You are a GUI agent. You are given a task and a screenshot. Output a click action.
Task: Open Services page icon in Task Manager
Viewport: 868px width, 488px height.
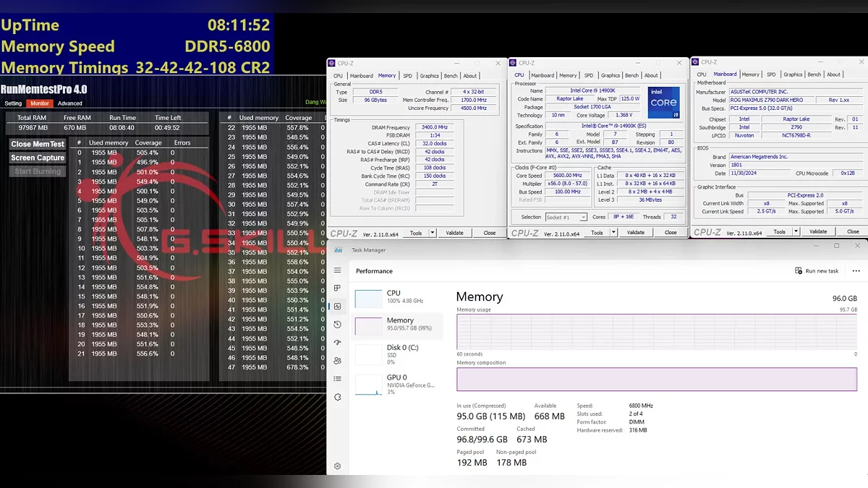click(x=337, y=397)
